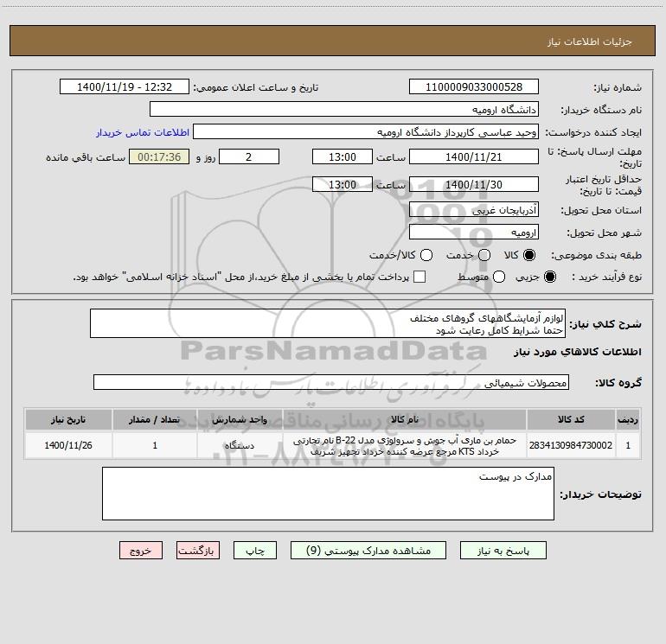Click delivery province field آذربایجان غربی
Viewport: 666px width, 644px height.
[x=474, y=209]
